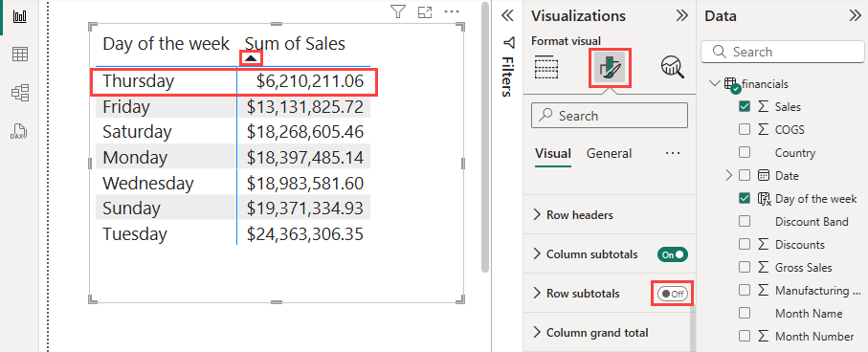Click the filter icon above the visual
Screen dimensions: 868x352
click(397, 11)
